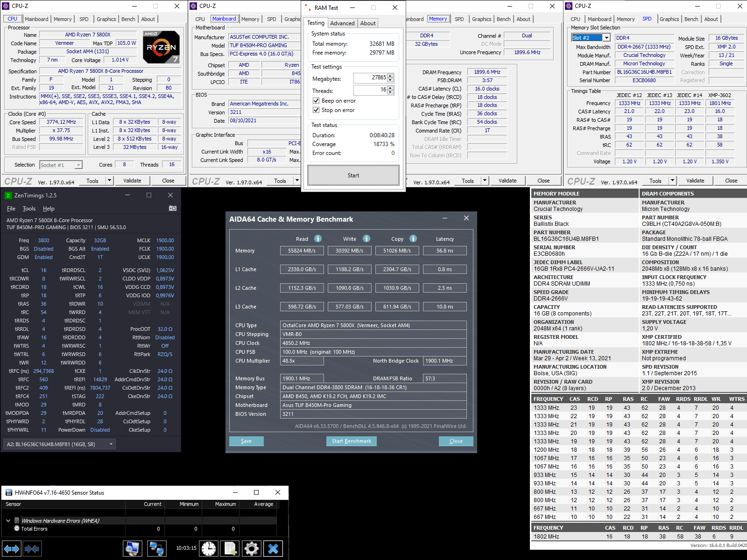The width and height of the screenshot is (747, 560).
Task: Click the networked computers icon in HWiNFO64
Action: (x=156, y=549)
